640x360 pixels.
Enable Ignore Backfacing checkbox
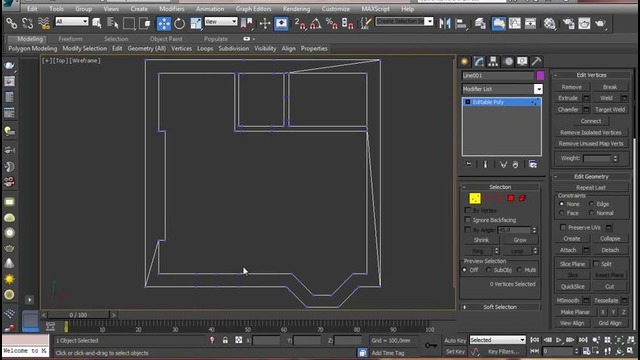(468, 220)
